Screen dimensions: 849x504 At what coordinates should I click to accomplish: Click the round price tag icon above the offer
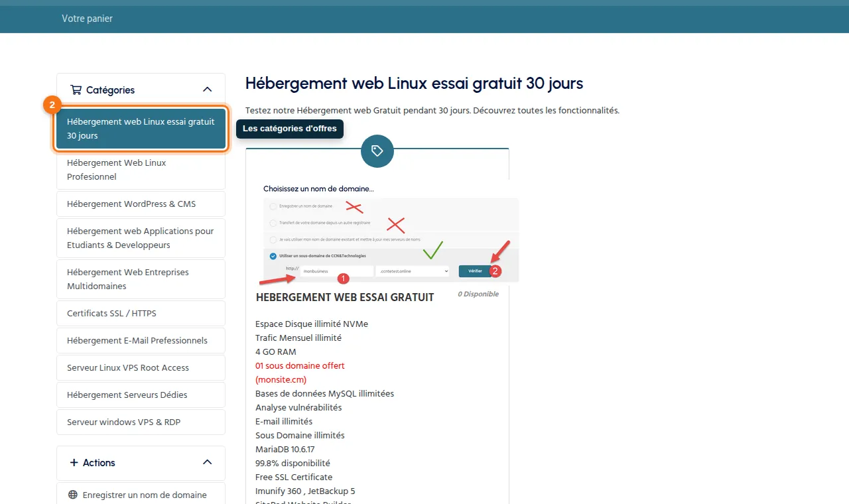377,151
